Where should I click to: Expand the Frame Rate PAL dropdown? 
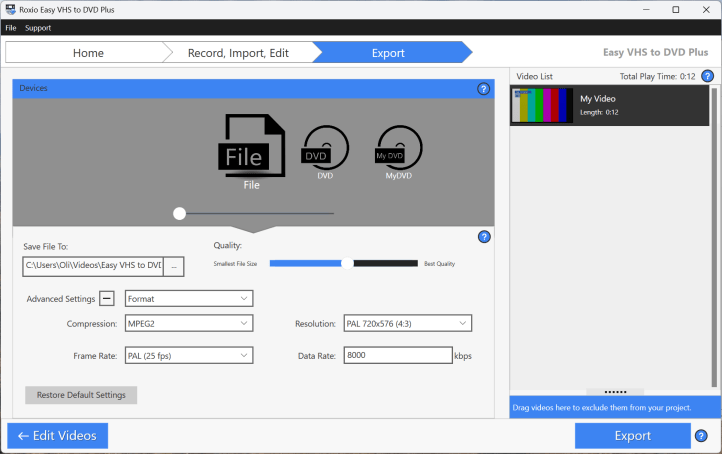coord(188,355)
